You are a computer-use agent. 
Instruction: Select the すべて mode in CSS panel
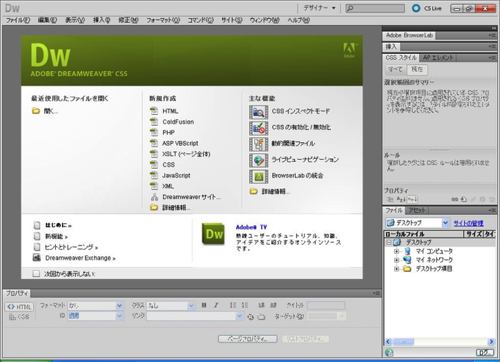pyautogui.click(x=395, y=69)
